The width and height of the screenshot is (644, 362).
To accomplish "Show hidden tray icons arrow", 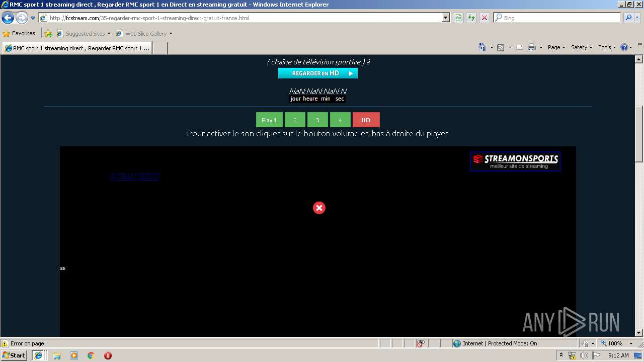I will point(561,355).
